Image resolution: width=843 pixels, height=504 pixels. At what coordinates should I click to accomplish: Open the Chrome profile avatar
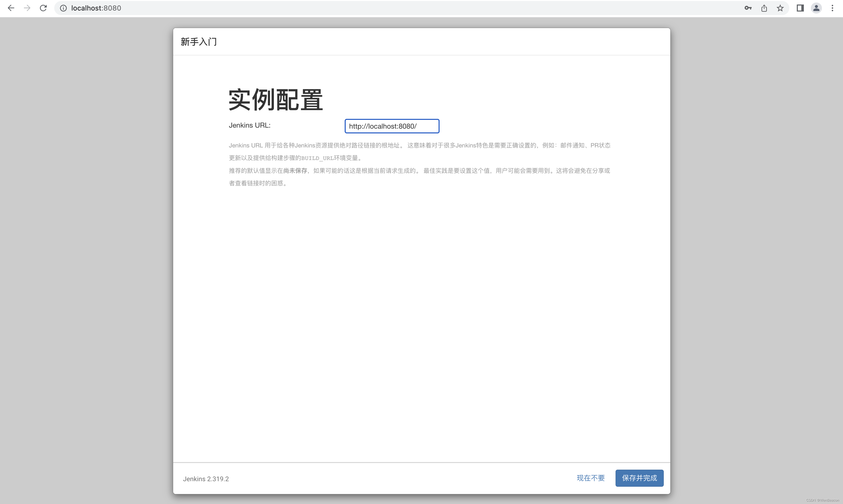click(816, 8)
